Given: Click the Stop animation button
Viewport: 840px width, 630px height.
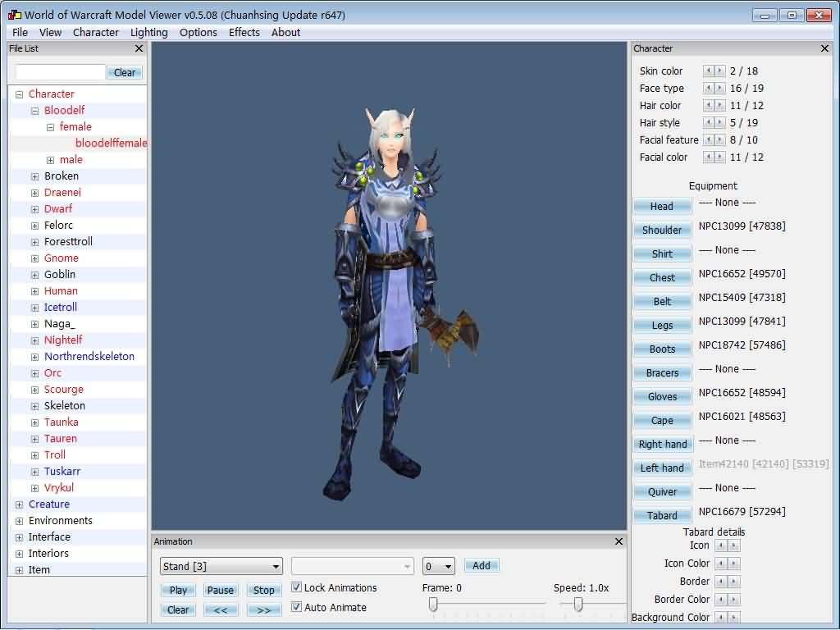Looking at the screenshot, I should pyautogui.click(x=263, y=590).
